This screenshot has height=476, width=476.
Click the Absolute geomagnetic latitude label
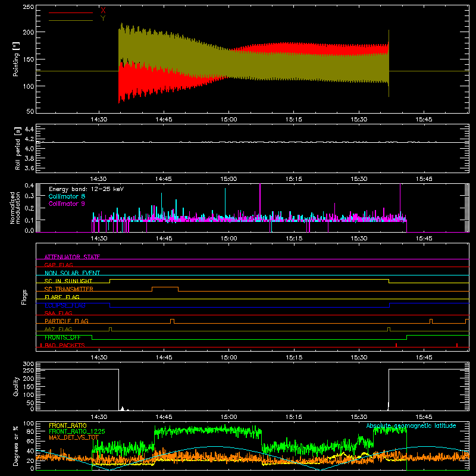click(x=411, y=425)
